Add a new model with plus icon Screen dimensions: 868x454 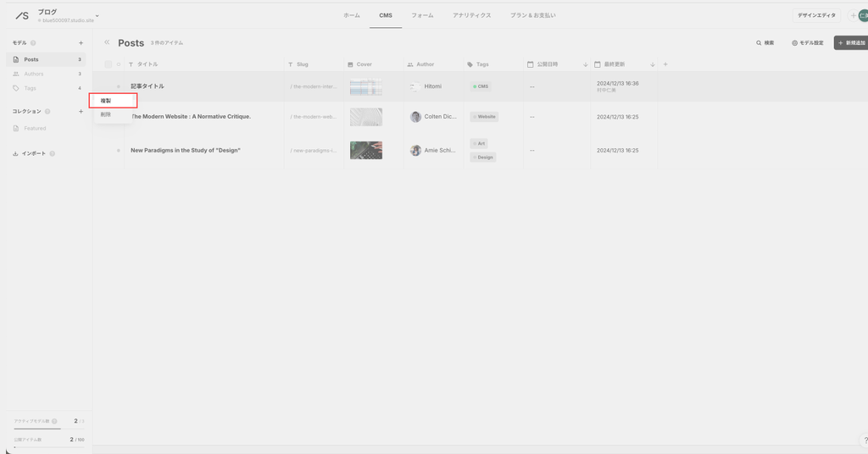(81, 42)
